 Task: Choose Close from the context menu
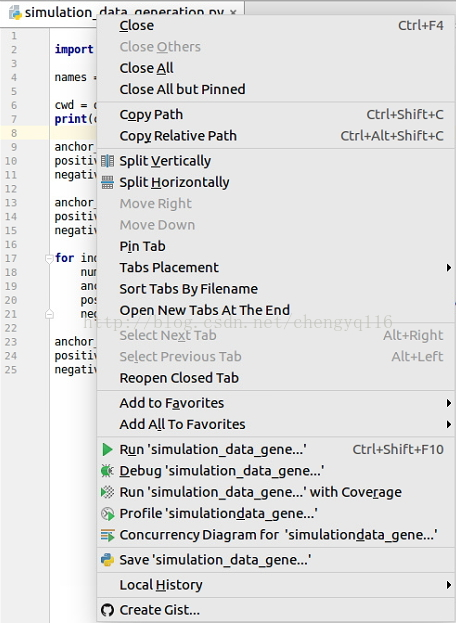pos(276,25)
